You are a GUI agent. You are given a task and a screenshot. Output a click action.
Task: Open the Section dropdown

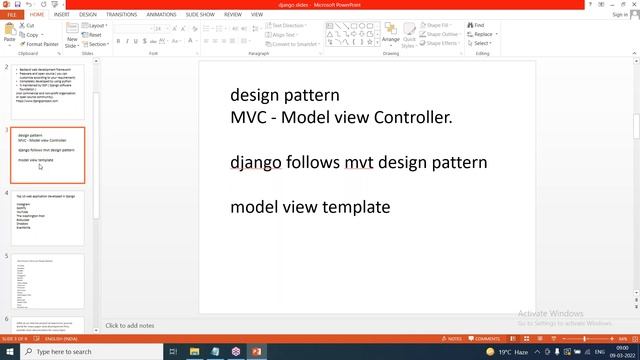point(96,44)
